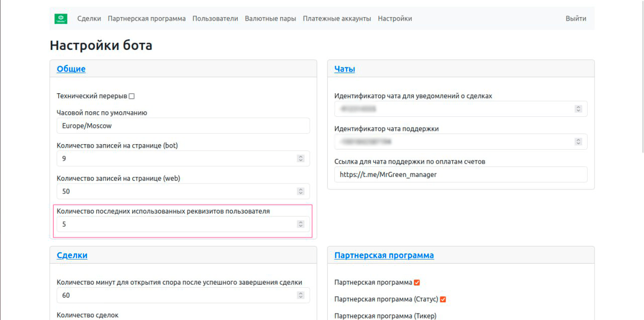This screenshot has height=320, width=644.
Task: Toggle the Сделки settings section header
Action: pyautogui.click(x=72, y=255)
